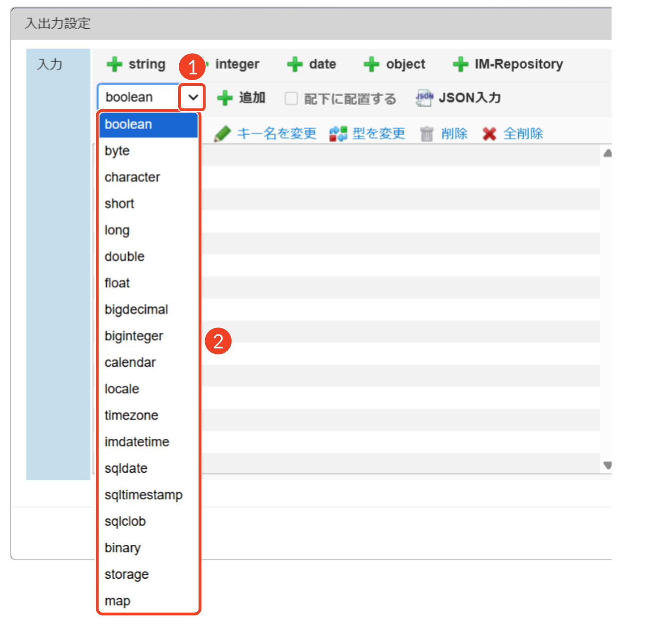Toggle the 配下に配置する checkbox
Screen dimensions: 672x640
pyautogui.click(x=291, y=98)
